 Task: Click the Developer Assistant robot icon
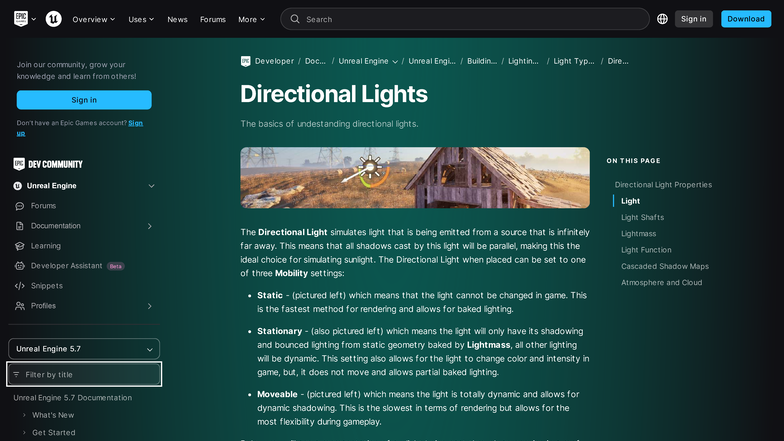coord(20,266)
